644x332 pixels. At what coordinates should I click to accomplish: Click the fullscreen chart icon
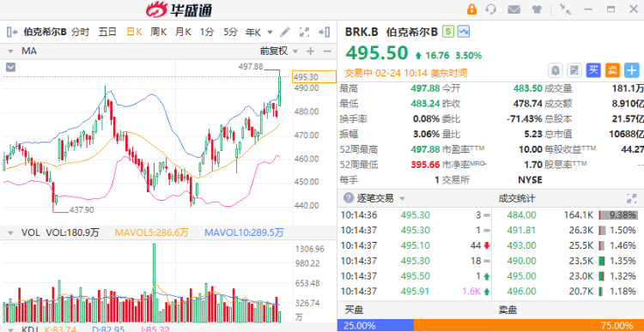(x=304, y=32)
